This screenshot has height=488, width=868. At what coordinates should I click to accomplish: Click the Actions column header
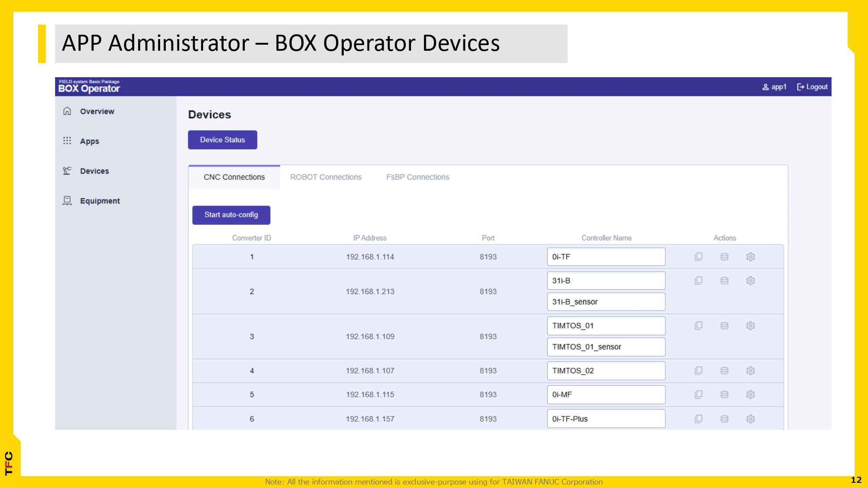point(725,238)
